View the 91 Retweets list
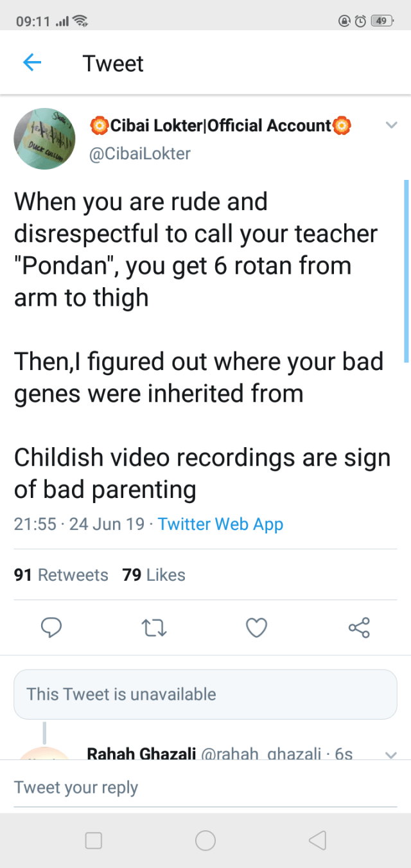The image size is (411, 868). coord(61,574)
